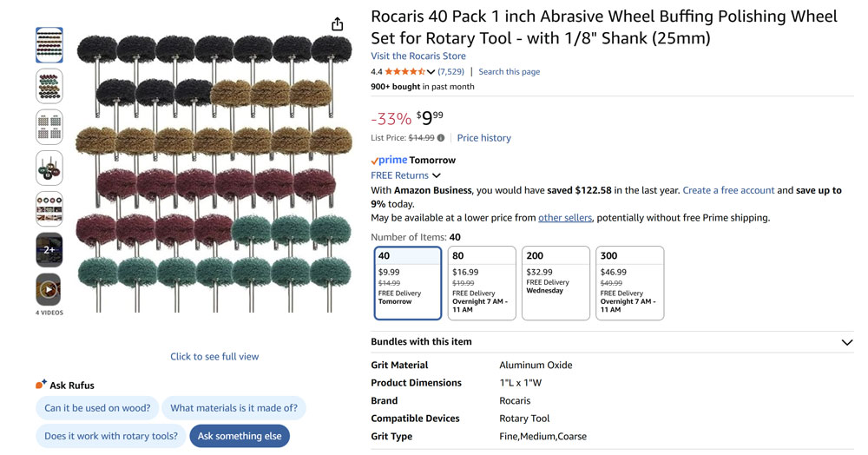Click the List Price info icon

pos(441,138)
